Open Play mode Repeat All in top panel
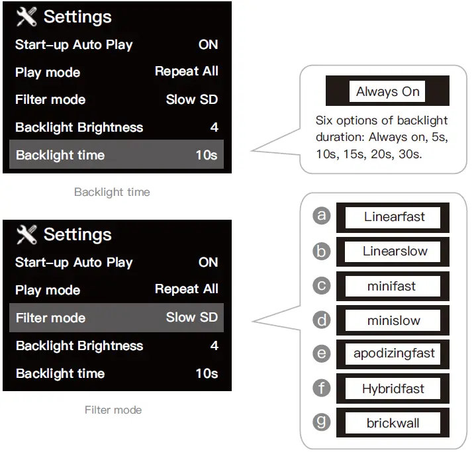476x454 pixels. click(x=186, y=71)
